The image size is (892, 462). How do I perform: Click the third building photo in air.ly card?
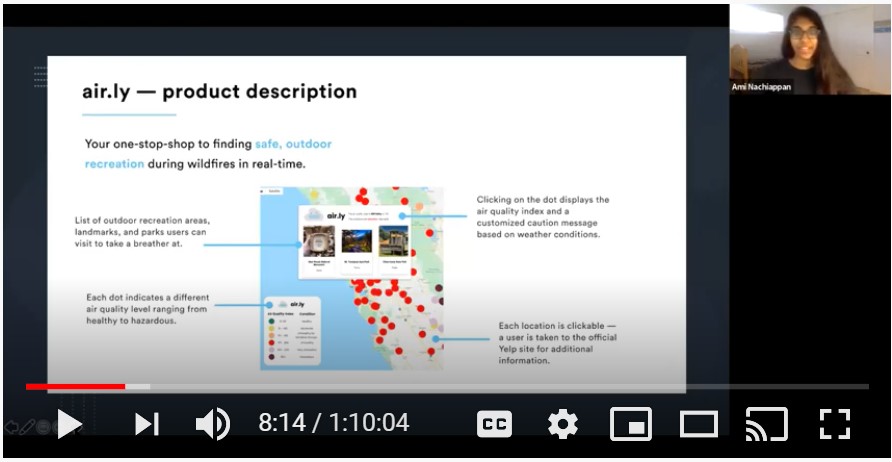point(394,241)
